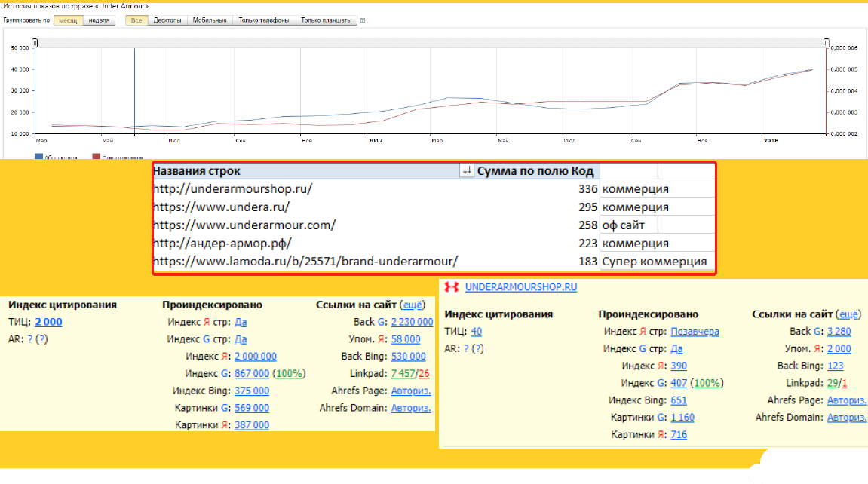Open Индекс G 407 link
Viewport: 868px width, 484px height.
679,383
